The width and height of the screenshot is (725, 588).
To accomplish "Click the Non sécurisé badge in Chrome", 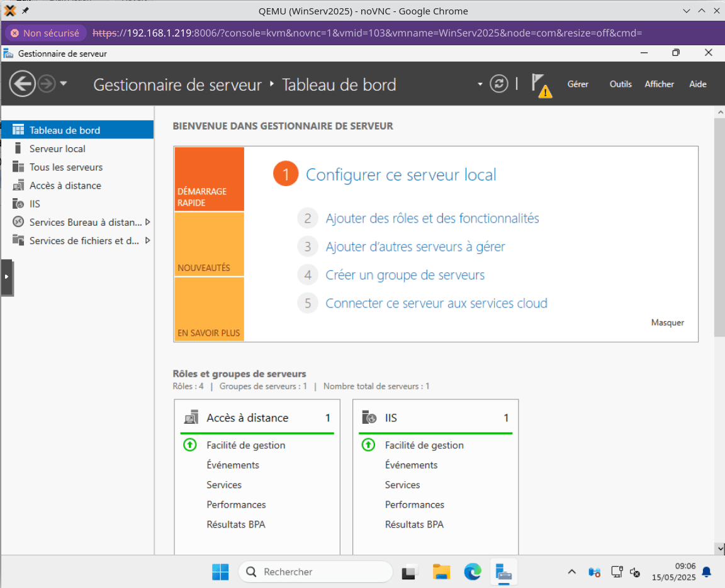I will click(x=45, y=33).
